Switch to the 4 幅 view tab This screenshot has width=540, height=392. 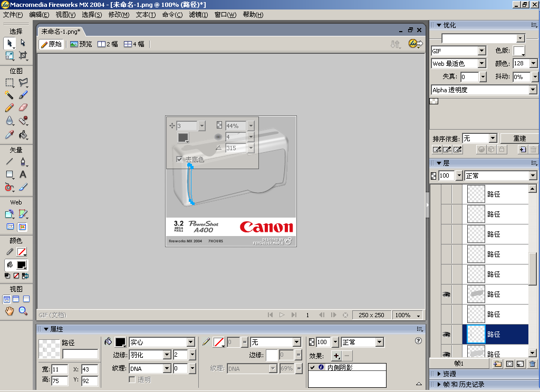pos(134,44)
